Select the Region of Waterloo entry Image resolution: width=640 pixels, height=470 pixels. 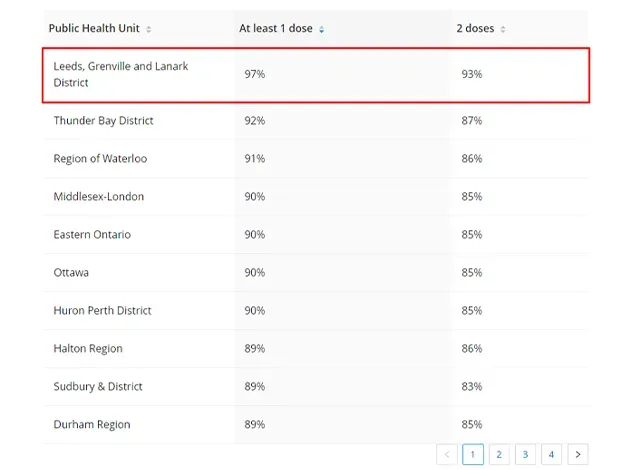pyautogui.click(x=100, y=159)
